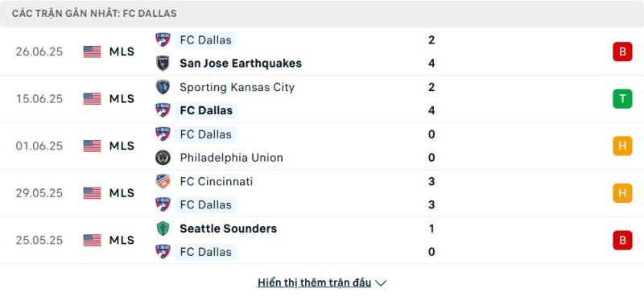This screenshot has height=301, width=644.
Task: Click FC Cincinnati crest icon
Action: click(x=163, y=181)
